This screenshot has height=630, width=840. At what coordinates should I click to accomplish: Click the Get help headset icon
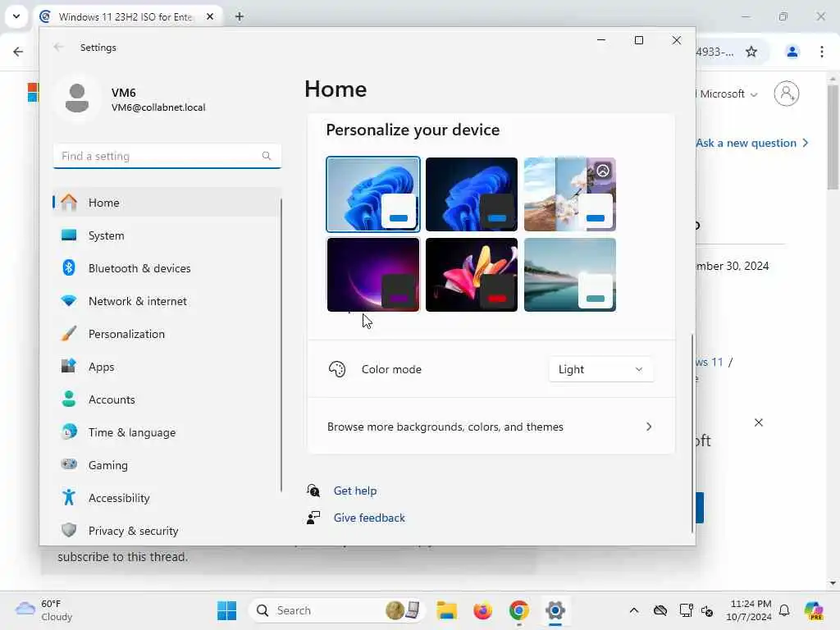pyautogui.click(x=313, y=491)
